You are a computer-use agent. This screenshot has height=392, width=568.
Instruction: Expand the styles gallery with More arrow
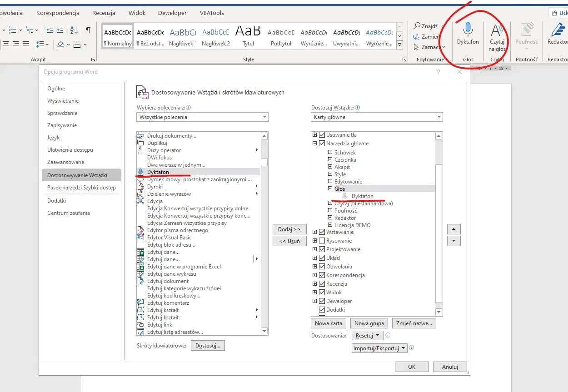click(x=399, y=45)
